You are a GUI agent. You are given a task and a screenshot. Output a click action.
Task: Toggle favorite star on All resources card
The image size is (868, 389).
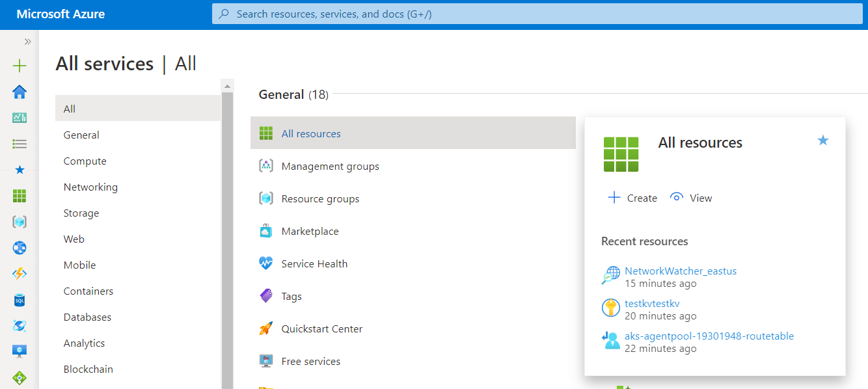tap(823, 141)
